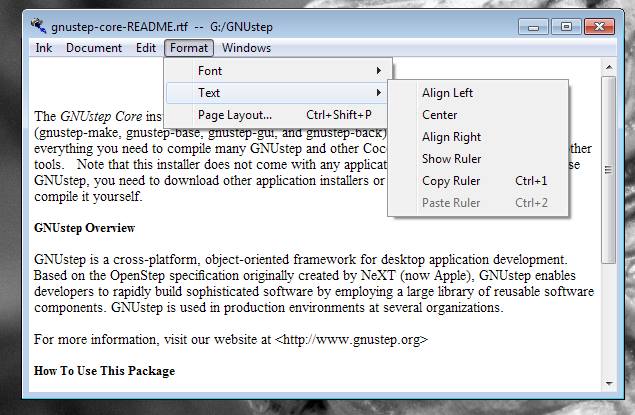
Task: Select Center alignment option
Action: (x=440, y=115)
